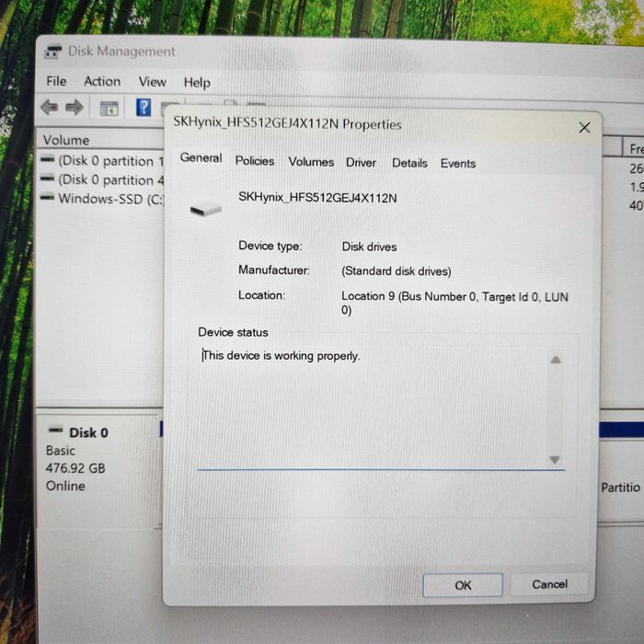This screenshot has width=644, height=644.
Task: Click the 476.92 GB disk size text
Action: click(x=75, y=467)
